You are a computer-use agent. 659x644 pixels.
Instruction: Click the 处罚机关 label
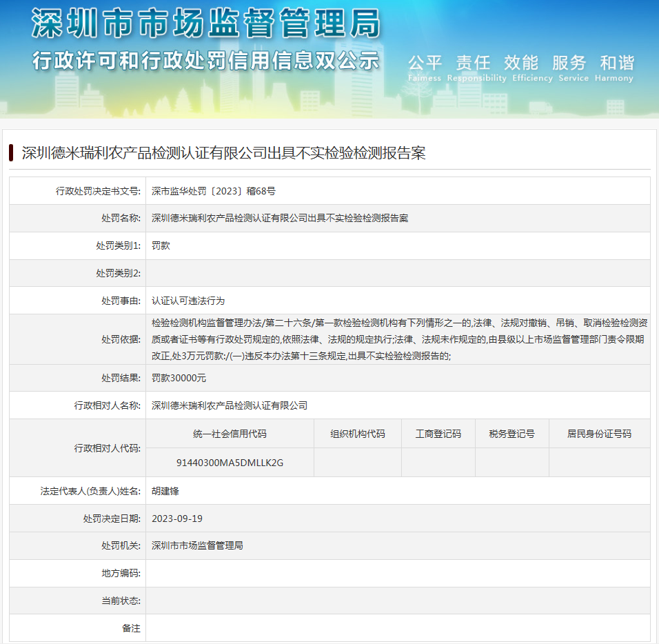click(121, 545)
